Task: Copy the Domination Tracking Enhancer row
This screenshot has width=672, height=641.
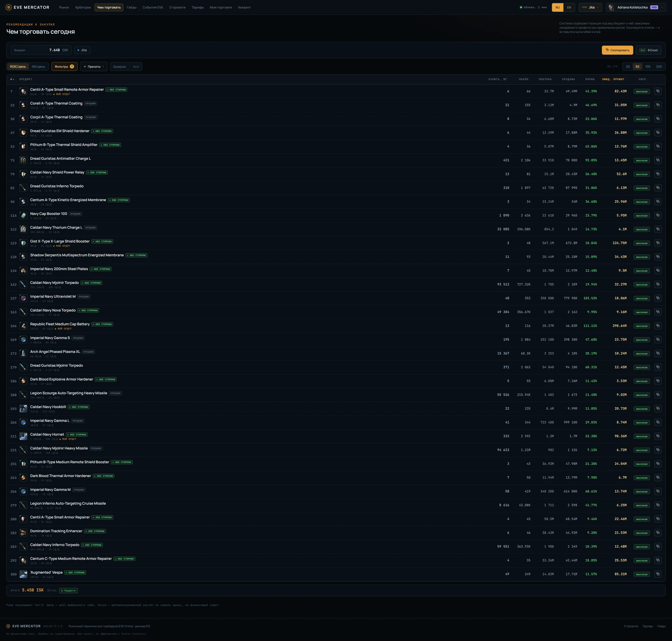Action: tap(657, 533)
